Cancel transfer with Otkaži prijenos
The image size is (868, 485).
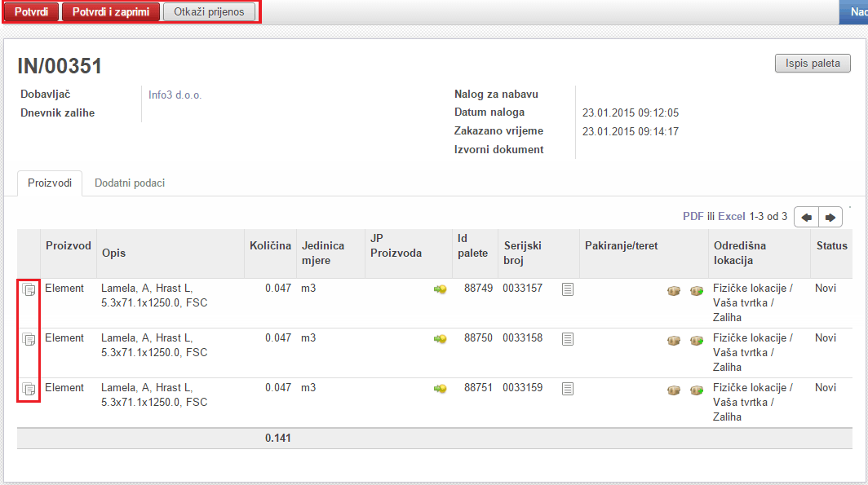(209, 12)
